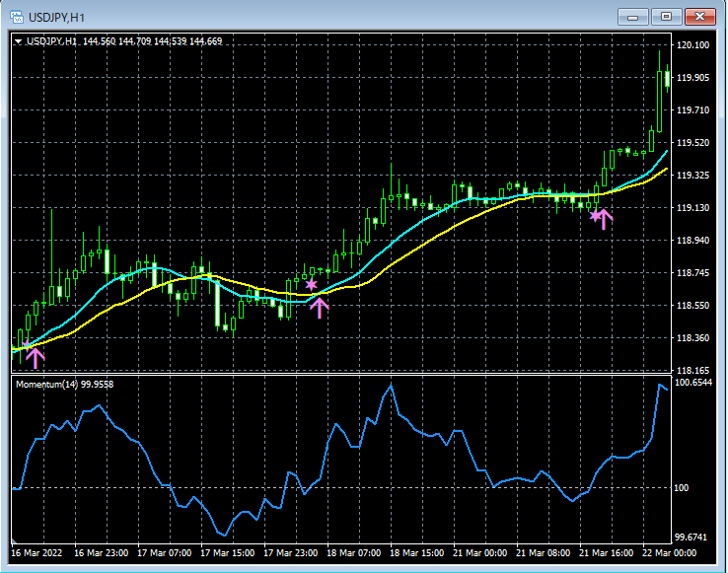Click the Momentum(14) 99.9558 indicator label
The height and width of the screenshot is (573, 728).
coord(64,385)
